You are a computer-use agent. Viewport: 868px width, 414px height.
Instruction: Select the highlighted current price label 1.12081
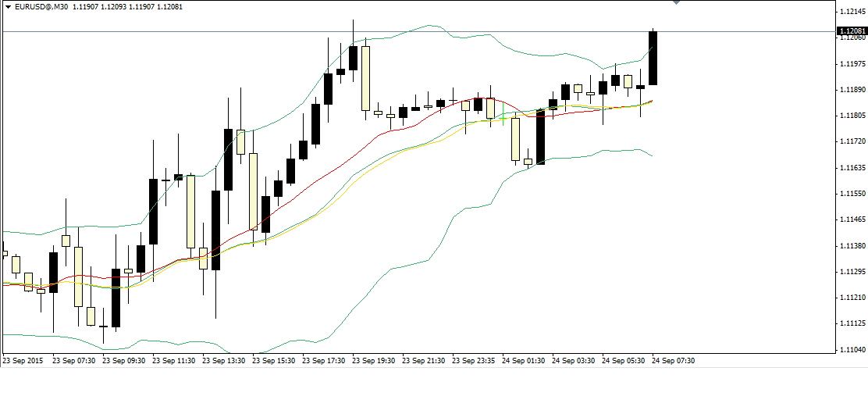[x=851, y=32]
